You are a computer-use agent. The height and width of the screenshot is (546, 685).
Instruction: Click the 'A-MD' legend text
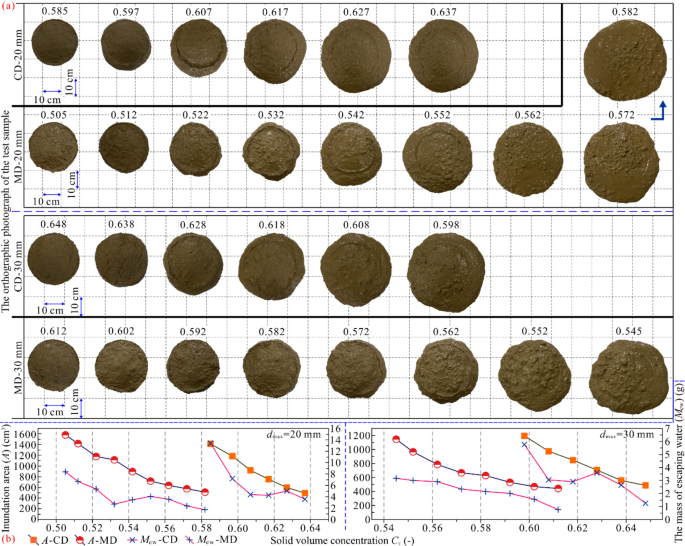tap(103, 540)
